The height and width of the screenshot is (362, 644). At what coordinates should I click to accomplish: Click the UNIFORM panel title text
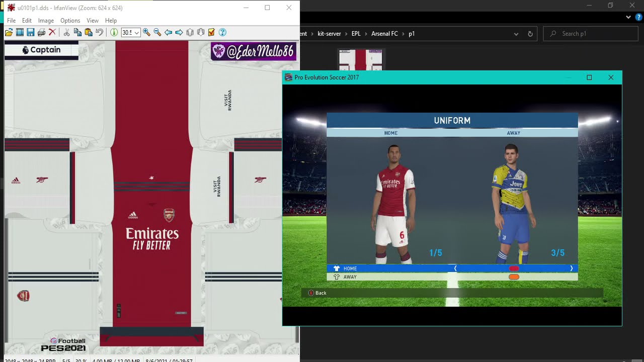click(452, 121)
